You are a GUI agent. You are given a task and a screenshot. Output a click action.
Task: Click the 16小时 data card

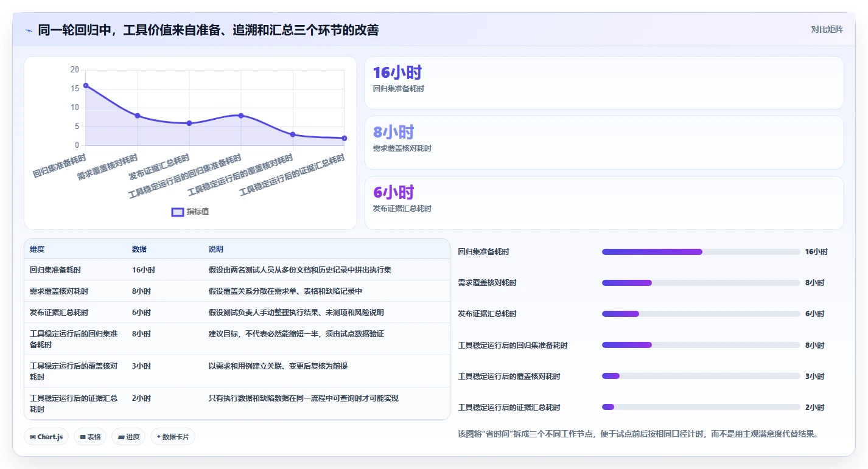tap(604, 83)
